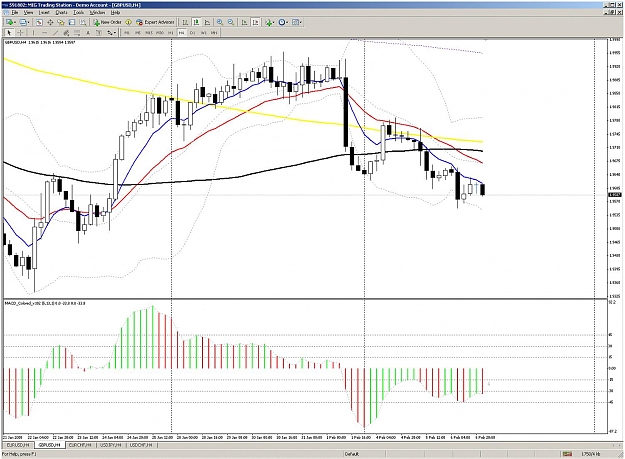Image resolution: width=625 pixels, height=459 pixels.
Task: Show the Navigator panel icon
Action: (x=61, y=22)
